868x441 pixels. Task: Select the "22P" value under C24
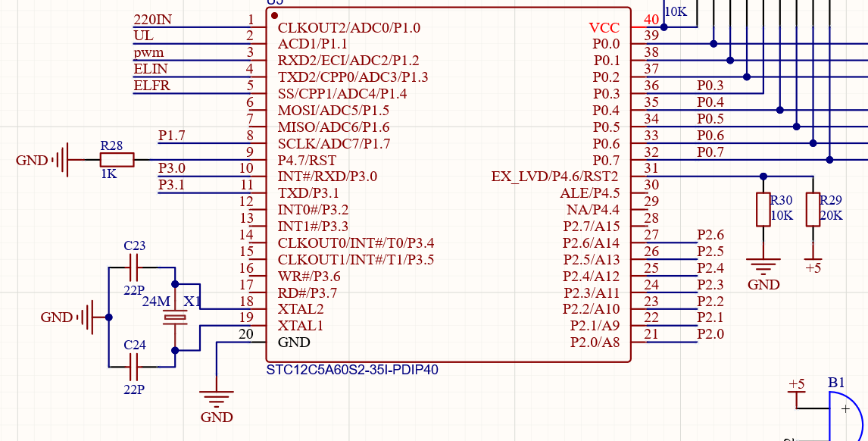pos(134,389)
